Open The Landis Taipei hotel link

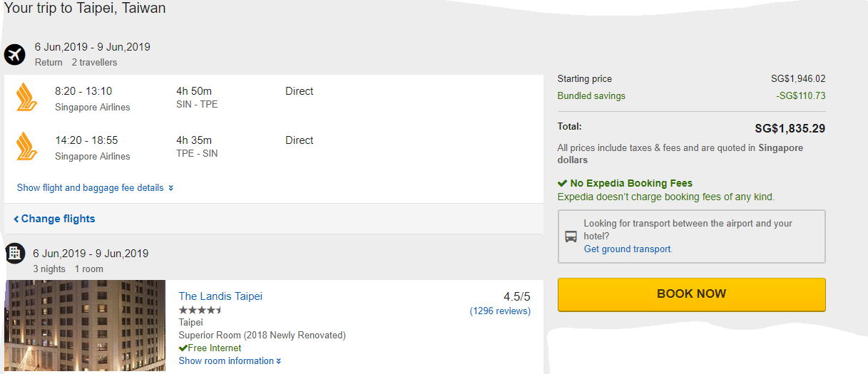[x=220, y=296]
